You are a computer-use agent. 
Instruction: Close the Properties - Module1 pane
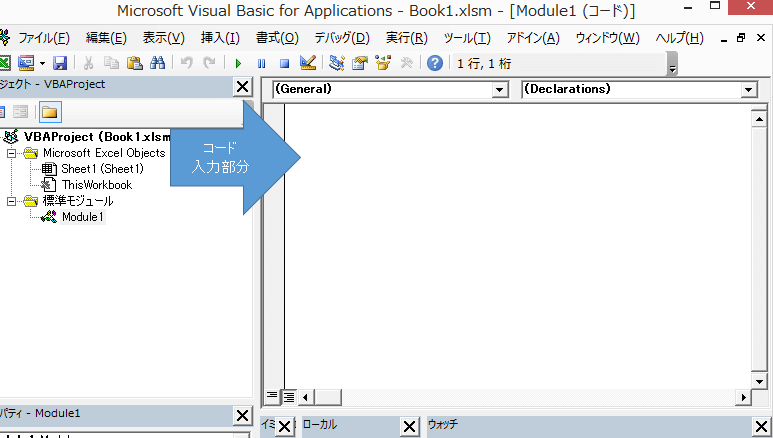(242, 416)
